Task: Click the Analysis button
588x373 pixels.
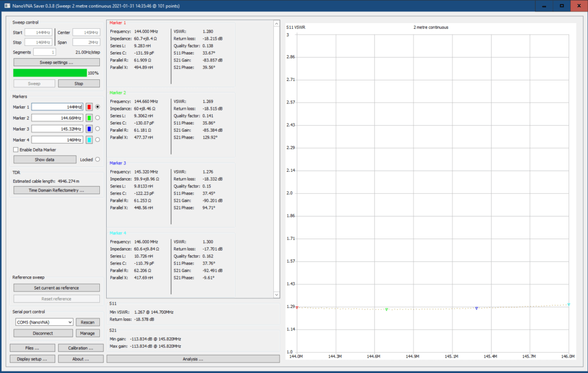Action: pyautogui.click(x=193, y=359)
